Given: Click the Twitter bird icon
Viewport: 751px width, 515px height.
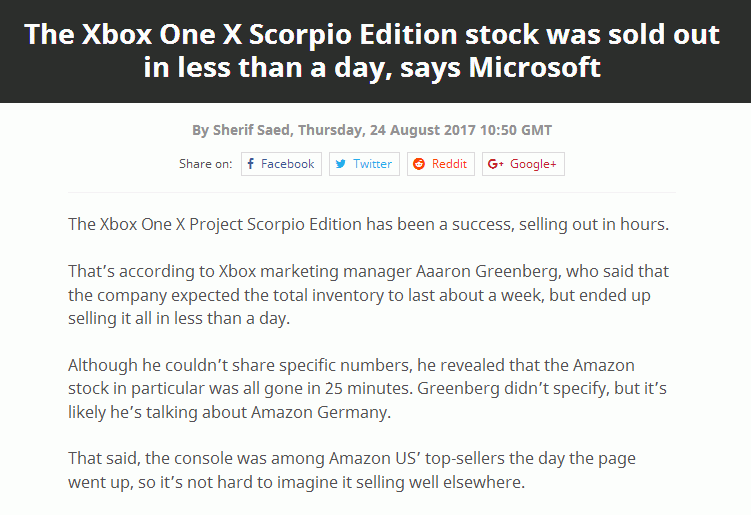Looking at the screenshot, I should (341, 164).
